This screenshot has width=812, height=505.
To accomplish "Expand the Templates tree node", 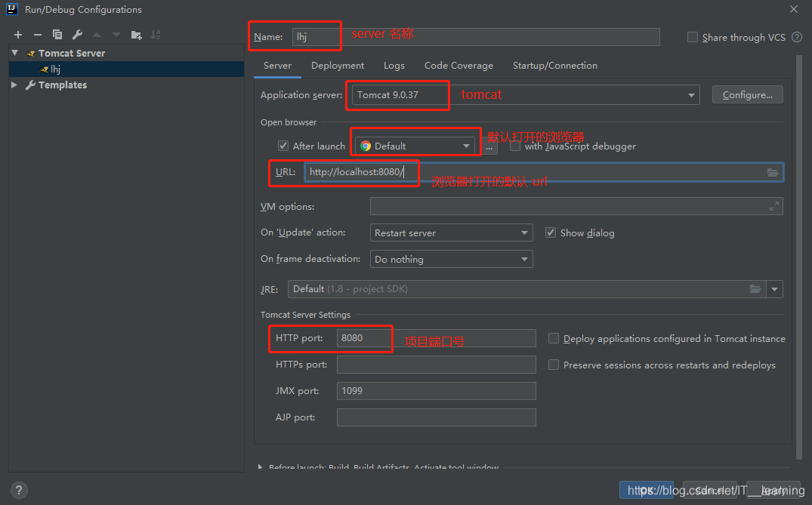I will pyautogui.click(x=14, y=85).
